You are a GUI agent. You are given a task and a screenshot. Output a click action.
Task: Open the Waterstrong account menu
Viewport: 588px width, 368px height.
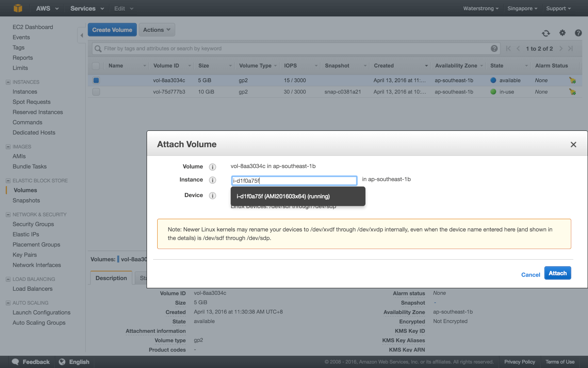pos(481,9)
